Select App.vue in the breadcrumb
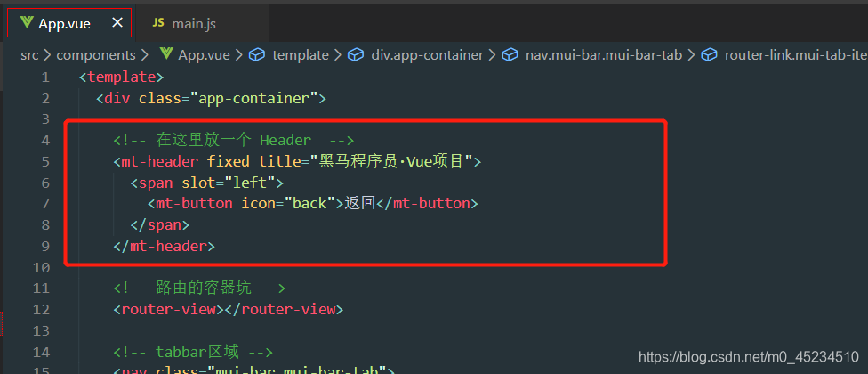The image size is (868, 374). pos(204,55)
